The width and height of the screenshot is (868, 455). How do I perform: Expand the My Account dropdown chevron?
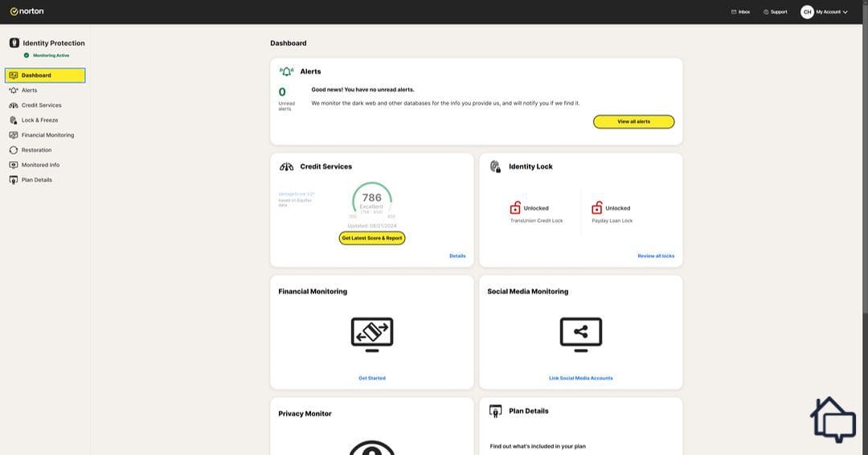point(845,11)
